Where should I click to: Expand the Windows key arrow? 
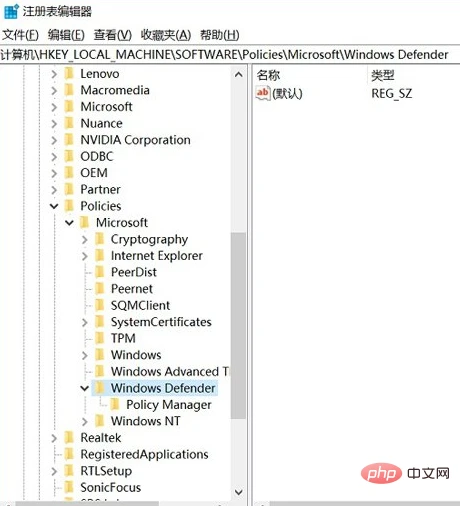click(85, 355)
